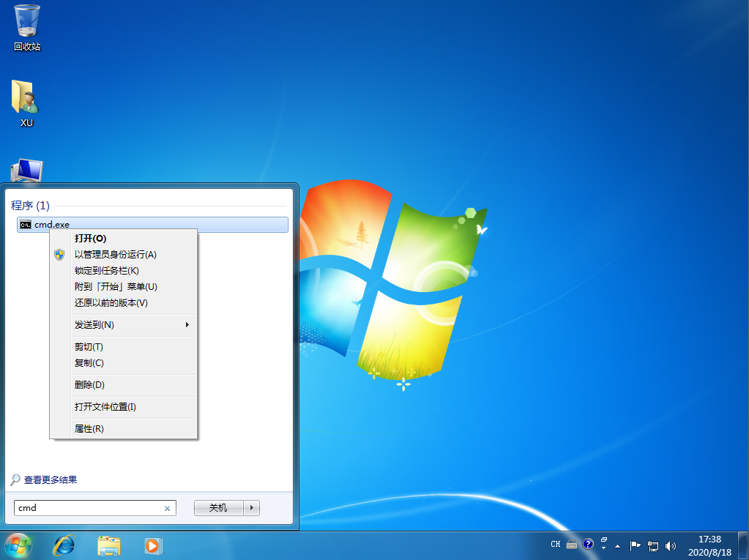Open Windows Media Player from the taskbar
Viewport: 749px width, 560px height.
(152, 545)
